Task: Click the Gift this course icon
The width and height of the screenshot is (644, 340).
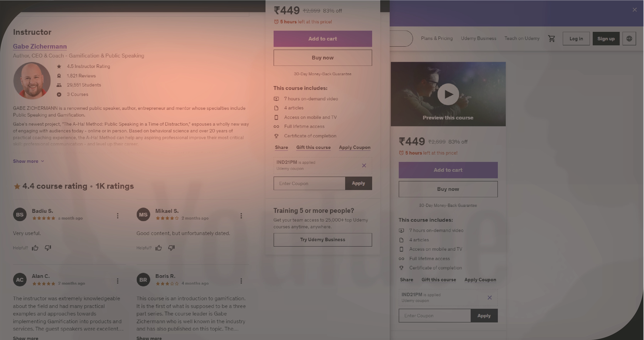Action: click(x=313, y=147)
